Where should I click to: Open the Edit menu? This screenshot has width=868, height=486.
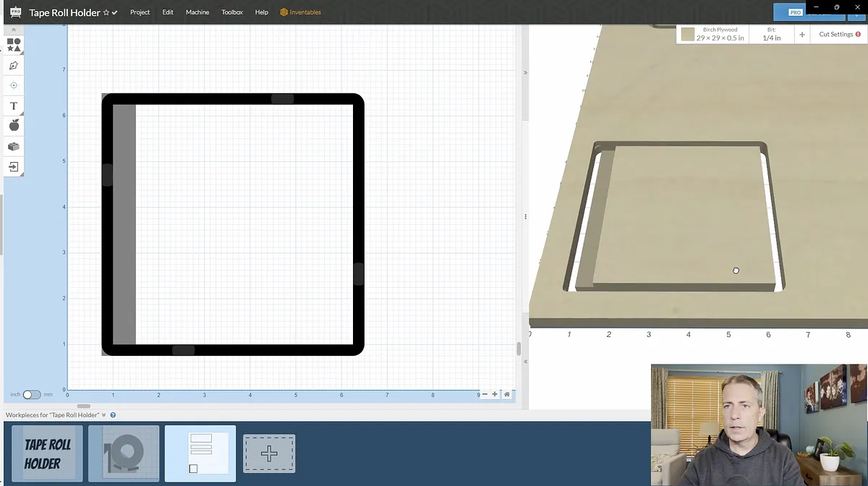click(x=168, y=12)
